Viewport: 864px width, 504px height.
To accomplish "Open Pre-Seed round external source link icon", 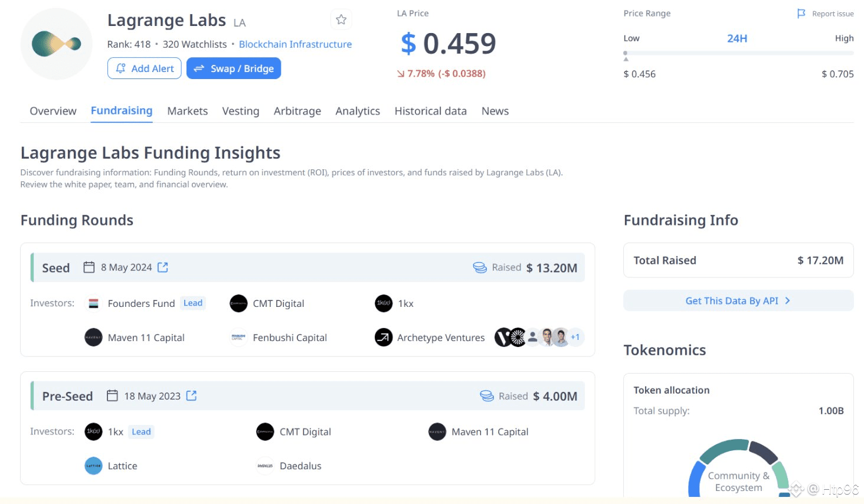I will [x=191, y=395].
